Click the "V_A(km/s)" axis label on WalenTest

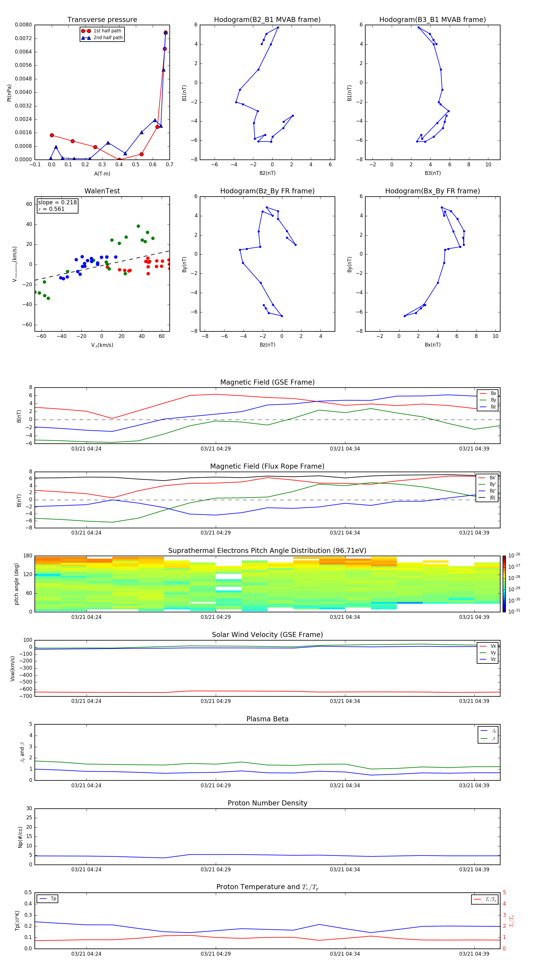102,345
